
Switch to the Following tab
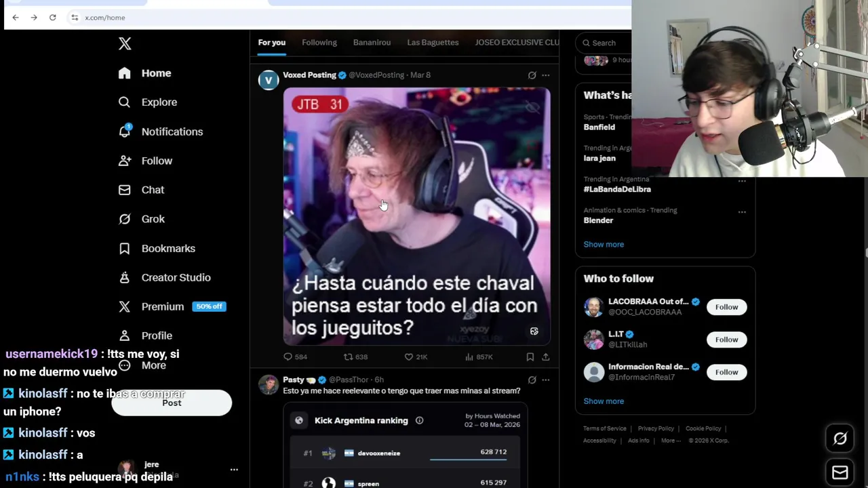(319, 43)
